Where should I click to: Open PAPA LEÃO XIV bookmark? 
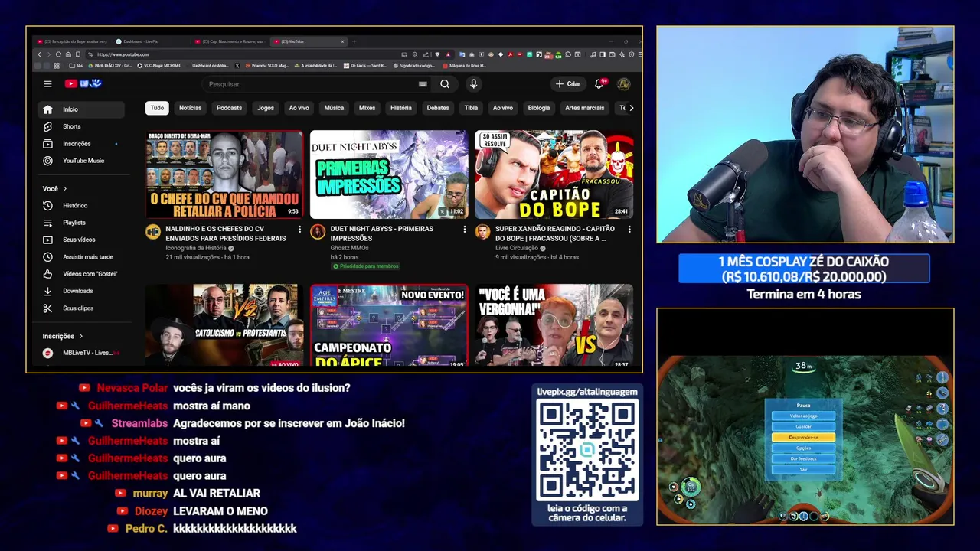[x=111, y=66]
